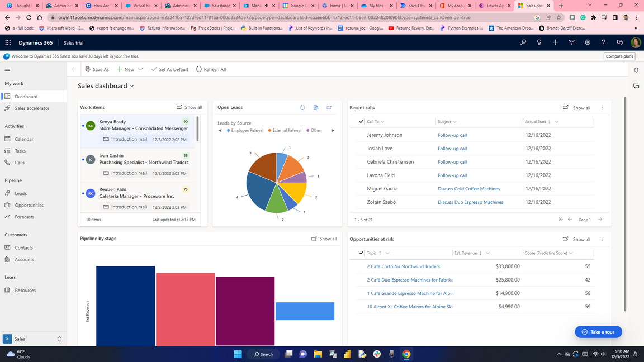Click the lightbulb assistant icon
The width and height of the screenshot is (644, 362).
click(x=539, y=42)
